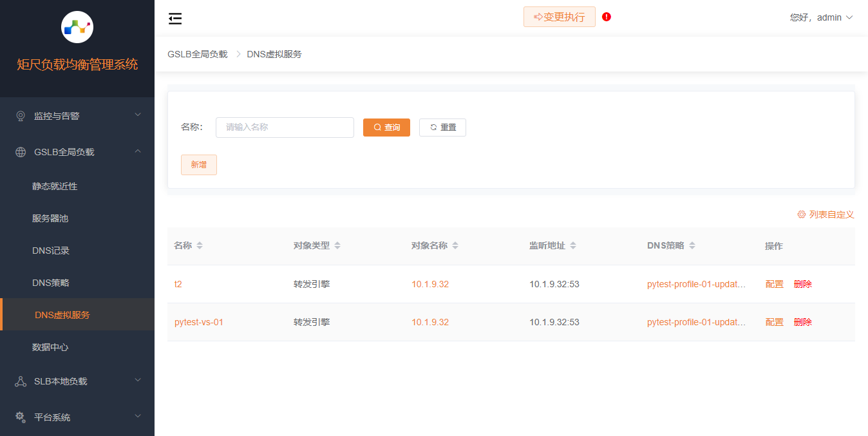
Task: Collapse the sidebar with the menu fold icon
Action: [x=175, y=19]
